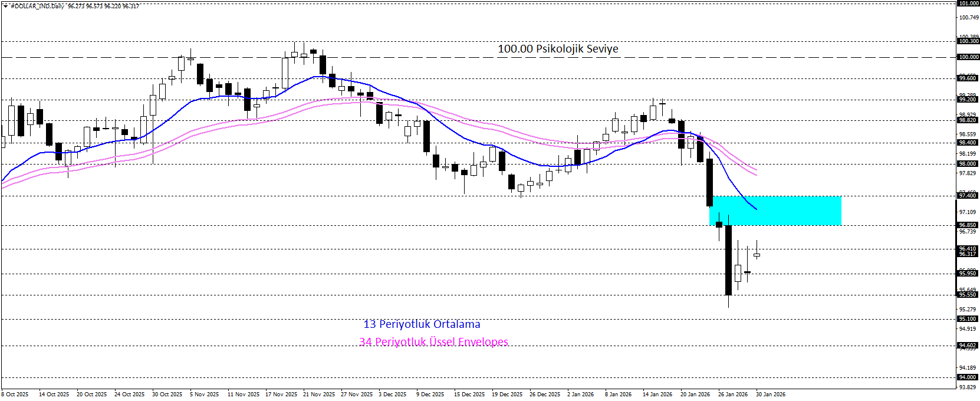Click the '34 Periyotluk Üssel Envelopes' pink label
Viewport: 980px width, 401px height.
(433, 342)
